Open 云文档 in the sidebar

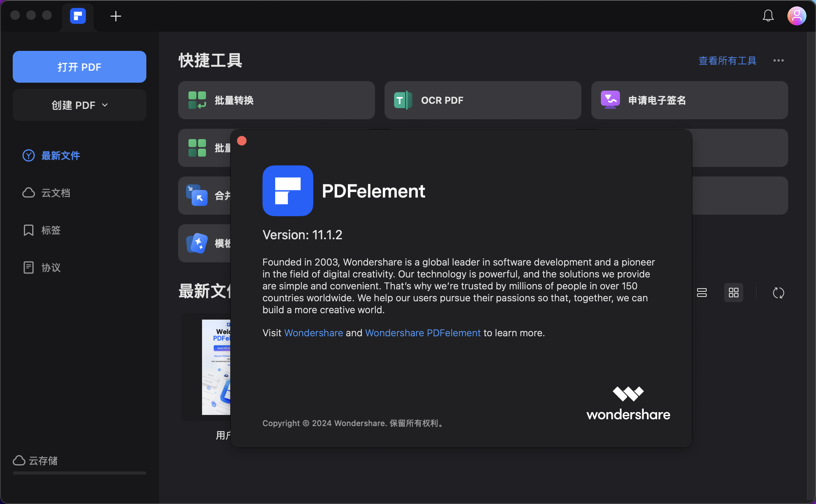point(56,193)
